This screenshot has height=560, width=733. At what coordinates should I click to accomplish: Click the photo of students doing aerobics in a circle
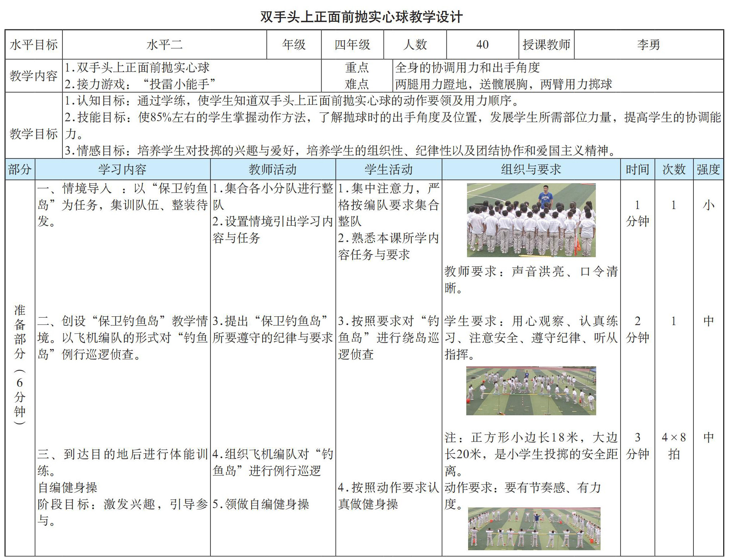pyautogui.click(x=534, y=529)
